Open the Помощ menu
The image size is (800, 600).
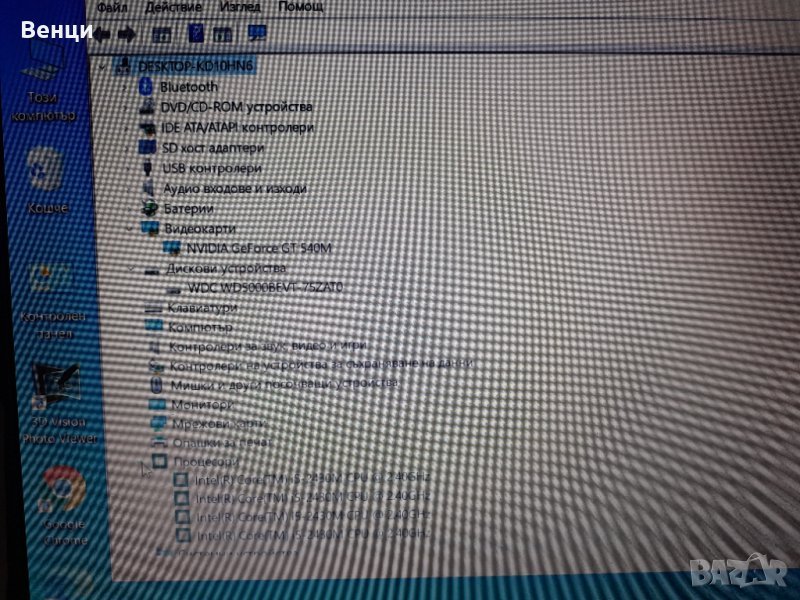point(300,6)
